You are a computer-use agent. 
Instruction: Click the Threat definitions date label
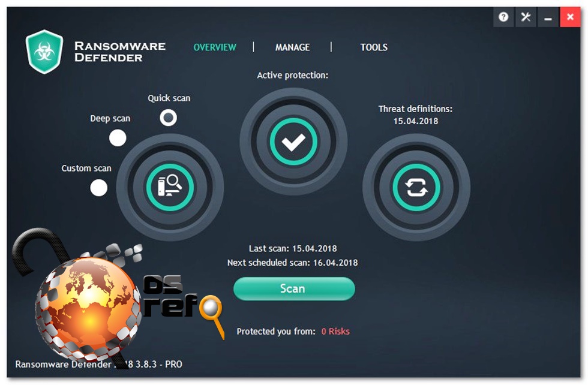click(x=415, y=121)
